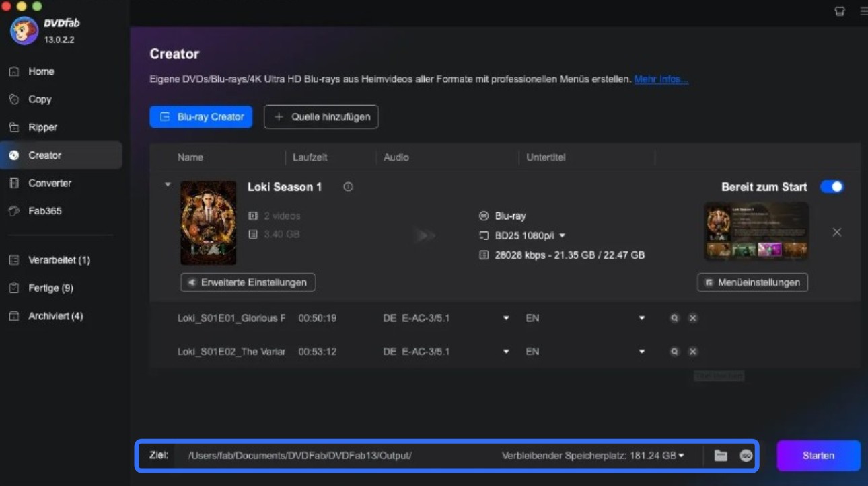Open Erweiterte Einstellungen
The image size is (868, 486).
248,282
